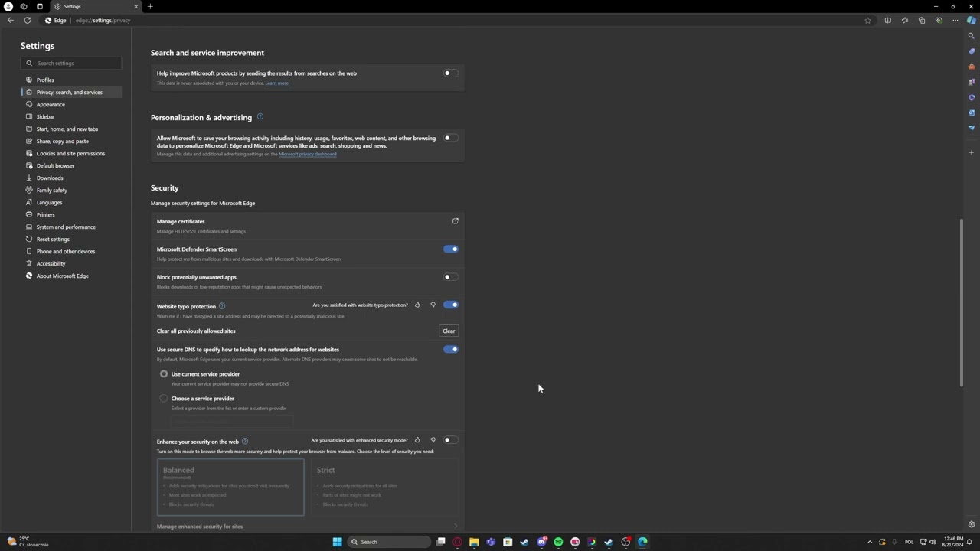
Task: Open the sidebar settings gear icon
Action: pos(972,524)
